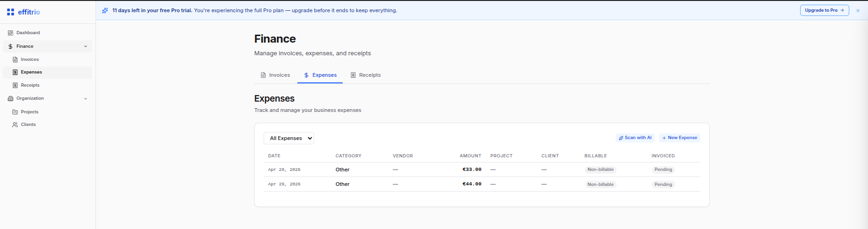Click the AMOUNT column header
The width and height of the screenshot is (868, 229).
471,156
